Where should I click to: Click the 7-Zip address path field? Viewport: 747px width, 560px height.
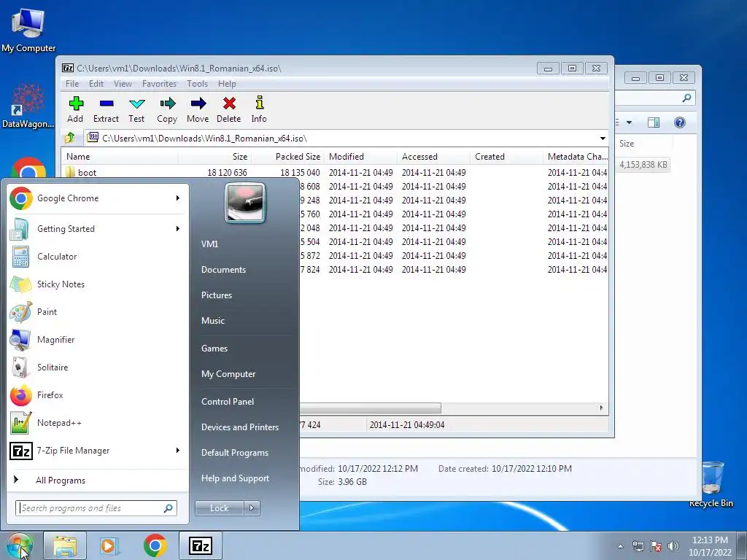click(341, 139)
